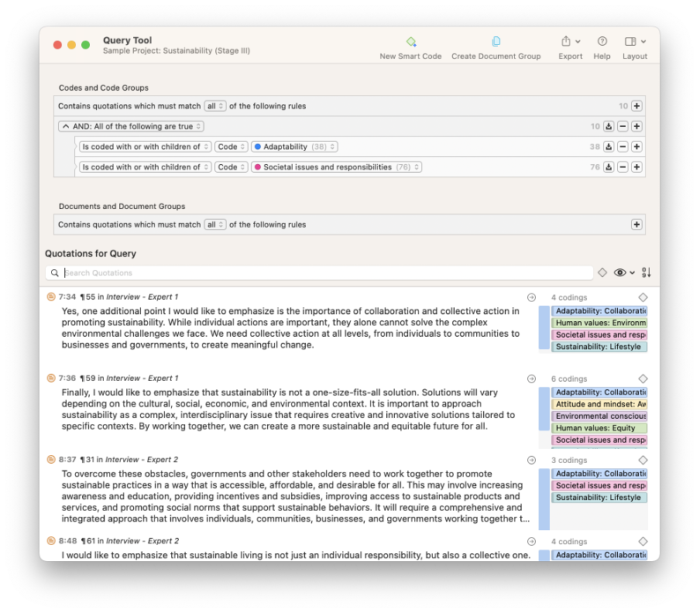Open Help from the toolbar
This screenshot has width=700, height=613.
pyautogui.click(x=602, y=42)
